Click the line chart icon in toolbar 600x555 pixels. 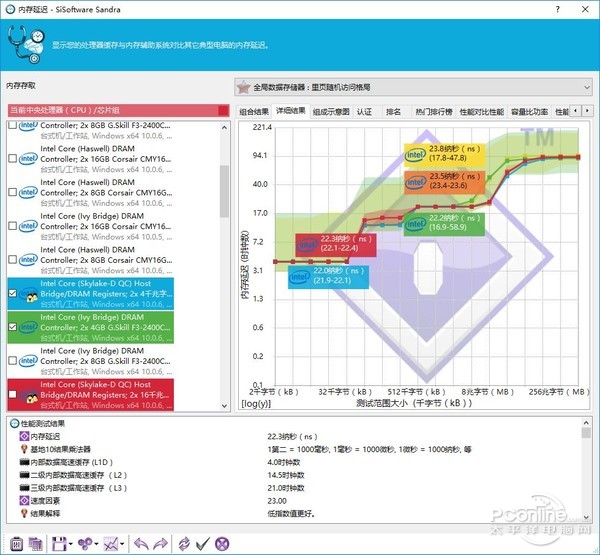click(x=111, y=544)
